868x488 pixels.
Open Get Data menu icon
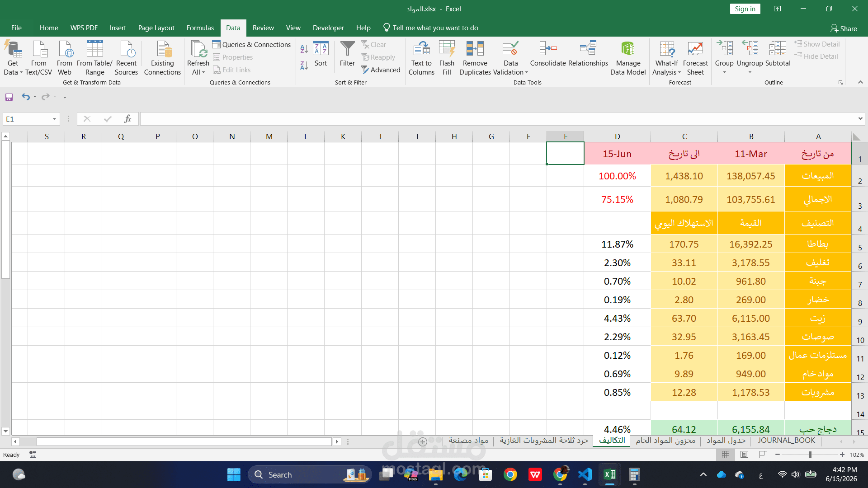click(x=13, y=49)
